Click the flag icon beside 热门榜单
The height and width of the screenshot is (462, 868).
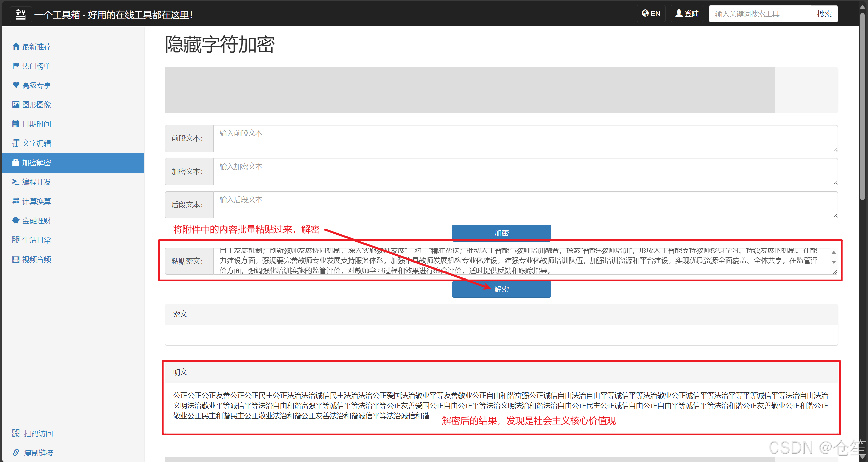16,66
